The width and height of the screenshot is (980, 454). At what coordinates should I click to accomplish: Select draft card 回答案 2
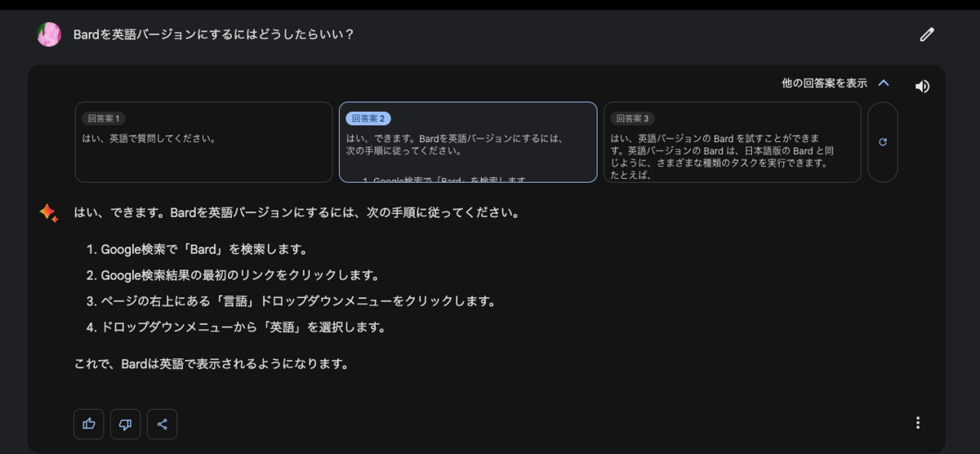(468, 142)
